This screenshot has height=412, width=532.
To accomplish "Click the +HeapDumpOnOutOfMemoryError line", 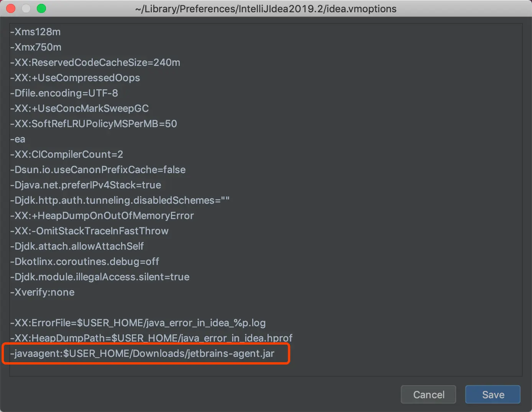I will [102, 216].
